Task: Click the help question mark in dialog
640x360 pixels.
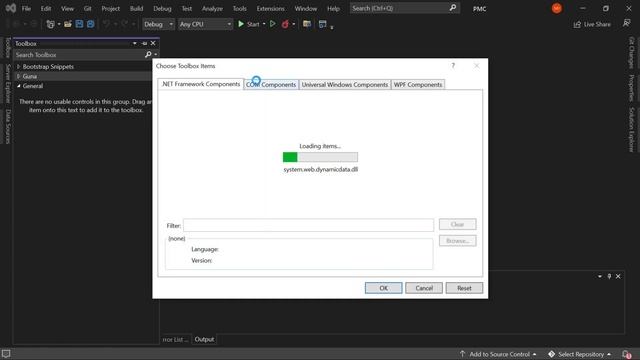Action: 453,66
